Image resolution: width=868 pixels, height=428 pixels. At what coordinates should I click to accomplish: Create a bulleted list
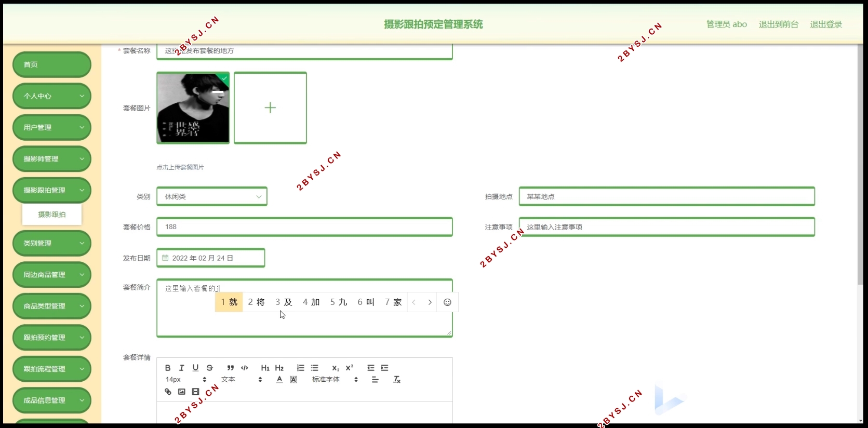point(314,368)
